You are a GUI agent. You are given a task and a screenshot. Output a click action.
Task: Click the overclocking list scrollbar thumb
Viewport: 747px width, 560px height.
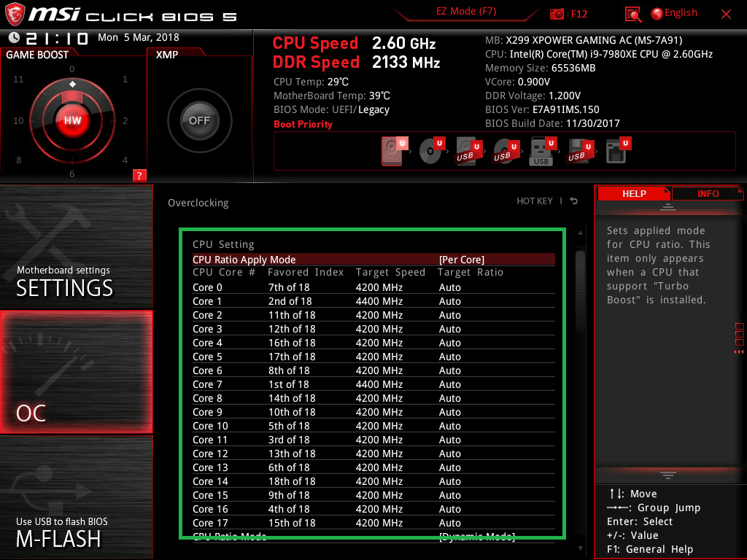click(x=580, y=292)
